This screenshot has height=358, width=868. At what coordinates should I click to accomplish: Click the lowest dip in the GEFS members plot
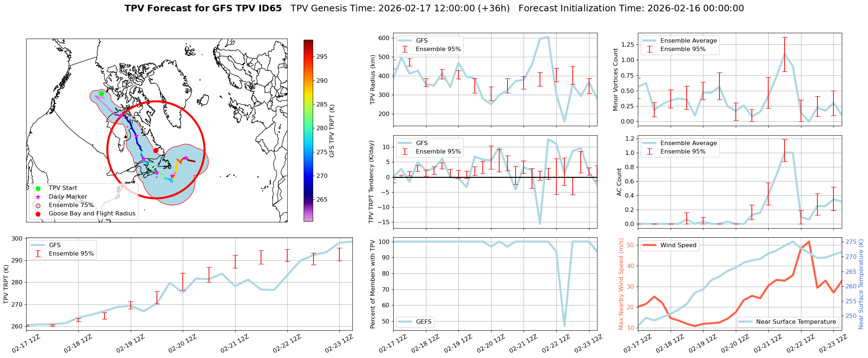click(564, 326)
